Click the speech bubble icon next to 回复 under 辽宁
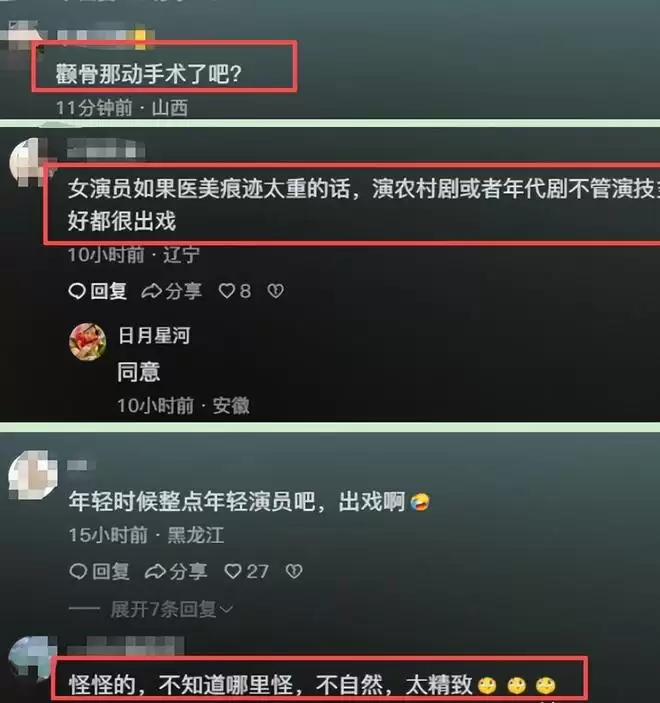 77,291
